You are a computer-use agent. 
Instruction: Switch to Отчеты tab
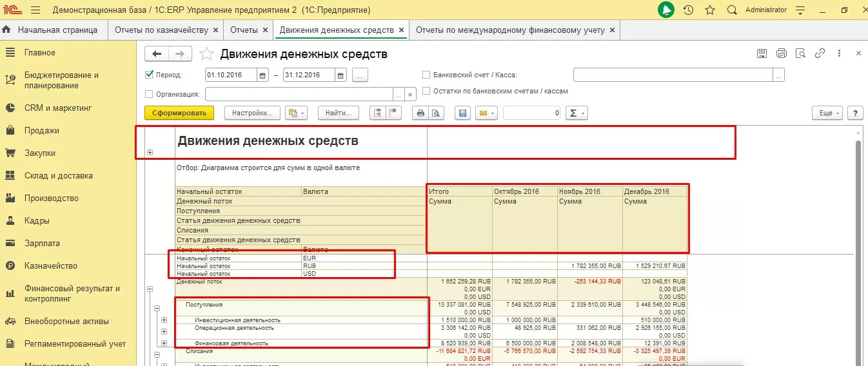tap(244, 30)
